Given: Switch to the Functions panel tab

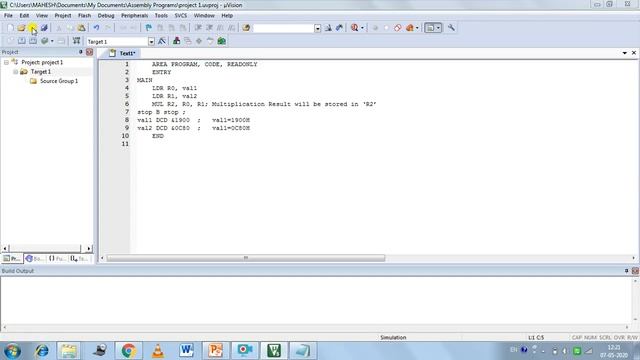Looking at the screenshot, I should point(57,259).
